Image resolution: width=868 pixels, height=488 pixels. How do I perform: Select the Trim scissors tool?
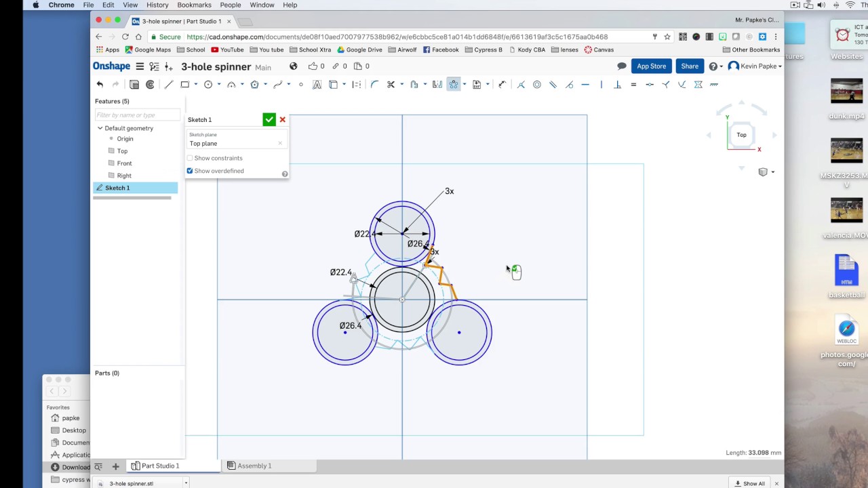(x=391, y=85)
